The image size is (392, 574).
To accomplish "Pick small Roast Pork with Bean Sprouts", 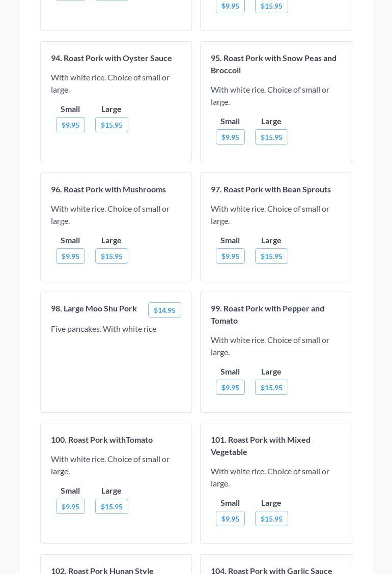I will click(230, 256).
